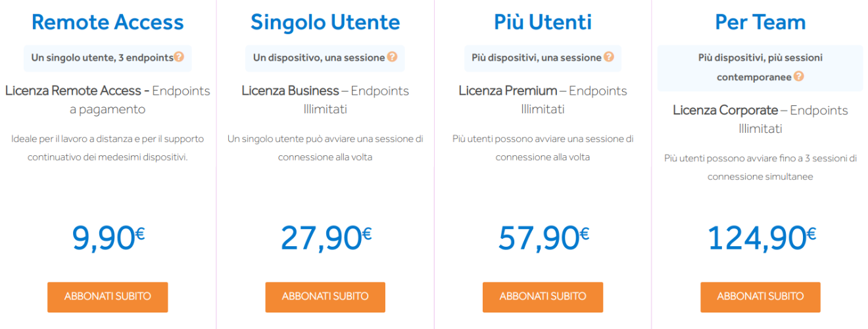Click the Singolo Utente plan title
The image size is (868, 329).
click(325, 22)
